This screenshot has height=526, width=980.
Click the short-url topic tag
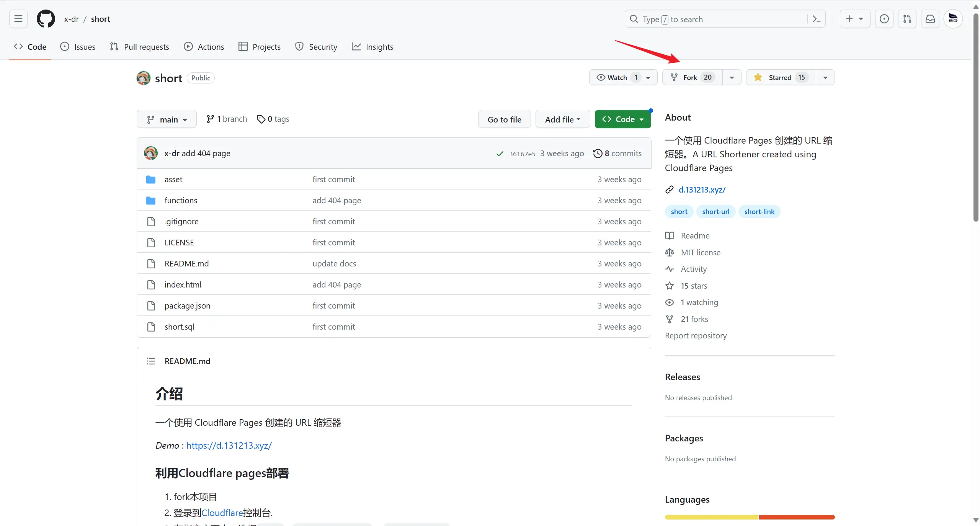715,211
